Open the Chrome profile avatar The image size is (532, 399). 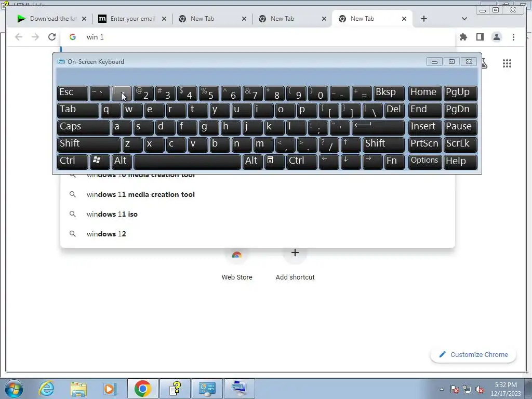(496, 37)
